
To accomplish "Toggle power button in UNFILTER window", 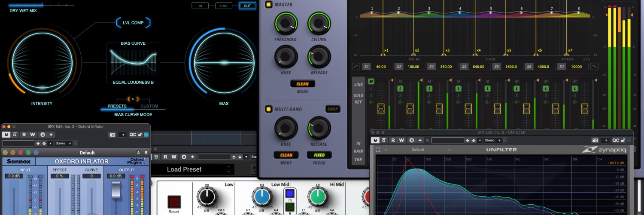I will tap(375, 140).
